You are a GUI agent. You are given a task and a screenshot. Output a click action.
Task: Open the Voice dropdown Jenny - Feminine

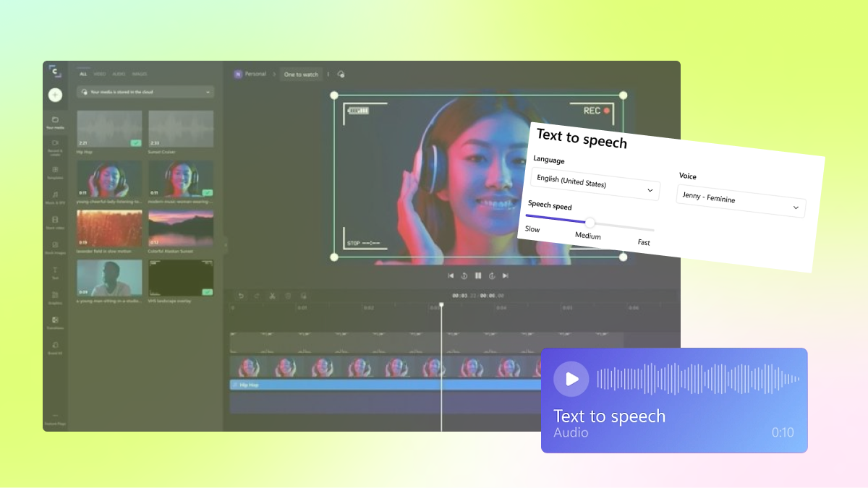click(741, 200)
